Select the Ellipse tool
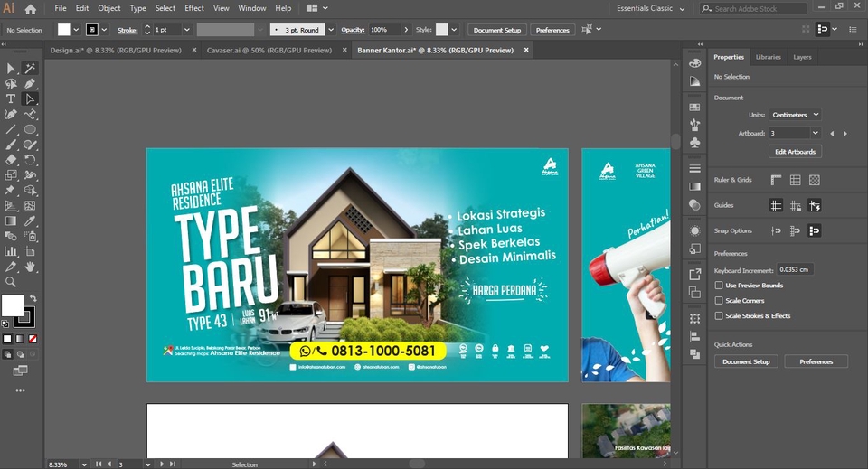Screen dimensions: 868x469 [x=30, y=129]
